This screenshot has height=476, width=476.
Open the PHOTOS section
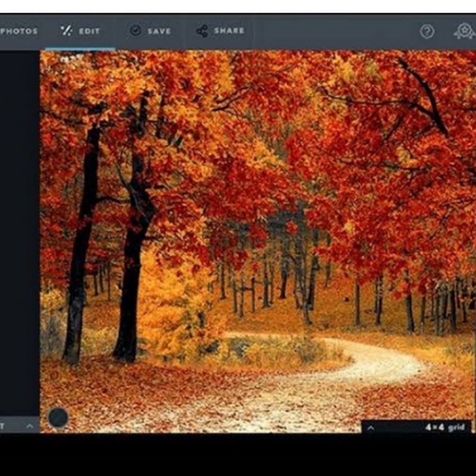[19, 31]
